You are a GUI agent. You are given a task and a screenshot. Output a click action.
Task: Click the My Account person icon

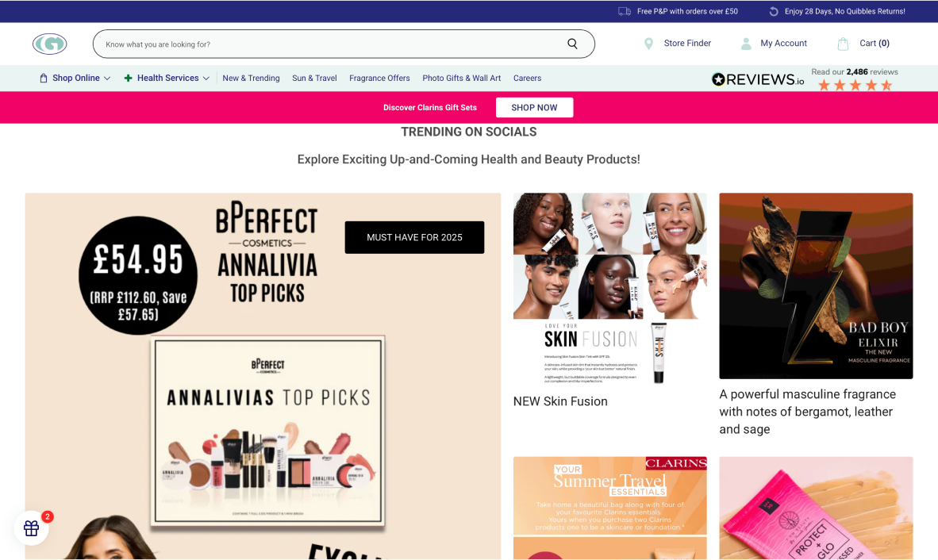click(746, 44)
